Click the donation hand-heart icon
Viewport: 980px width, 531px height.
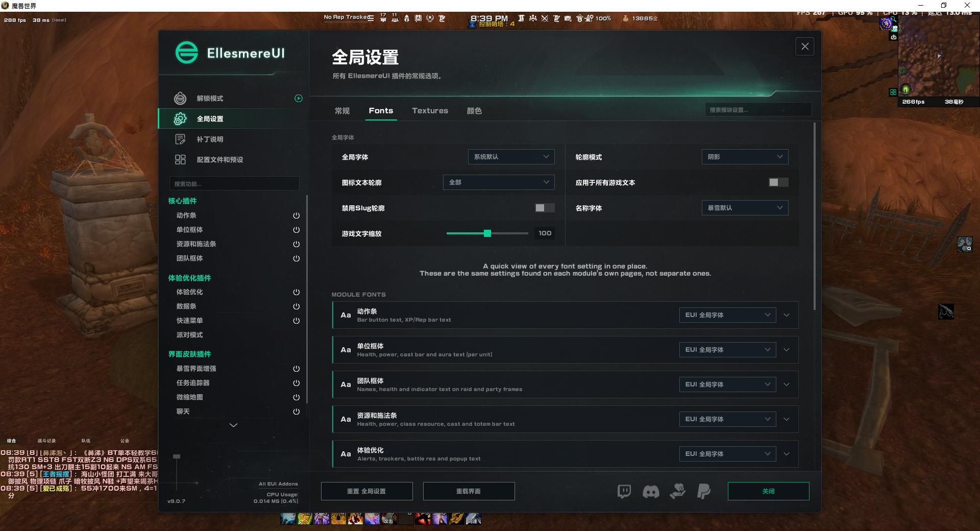coord(677,491)
